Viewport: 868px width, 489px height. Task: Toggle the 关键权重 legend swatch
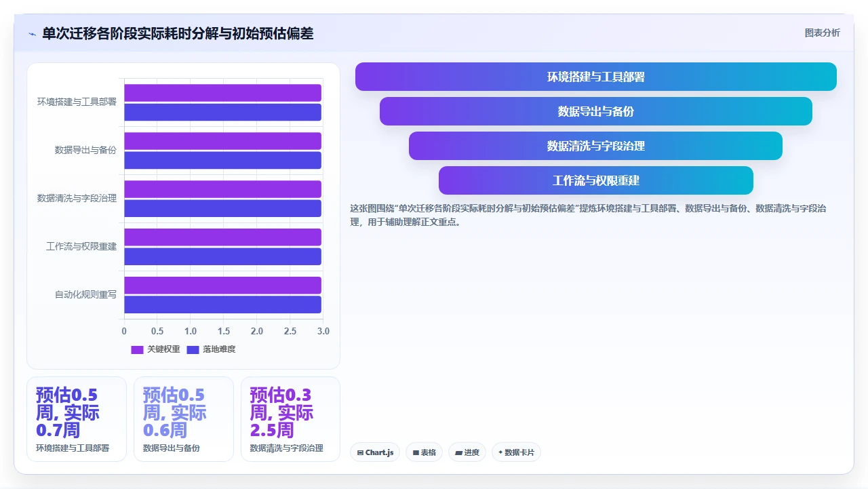[x=137, y=349]
